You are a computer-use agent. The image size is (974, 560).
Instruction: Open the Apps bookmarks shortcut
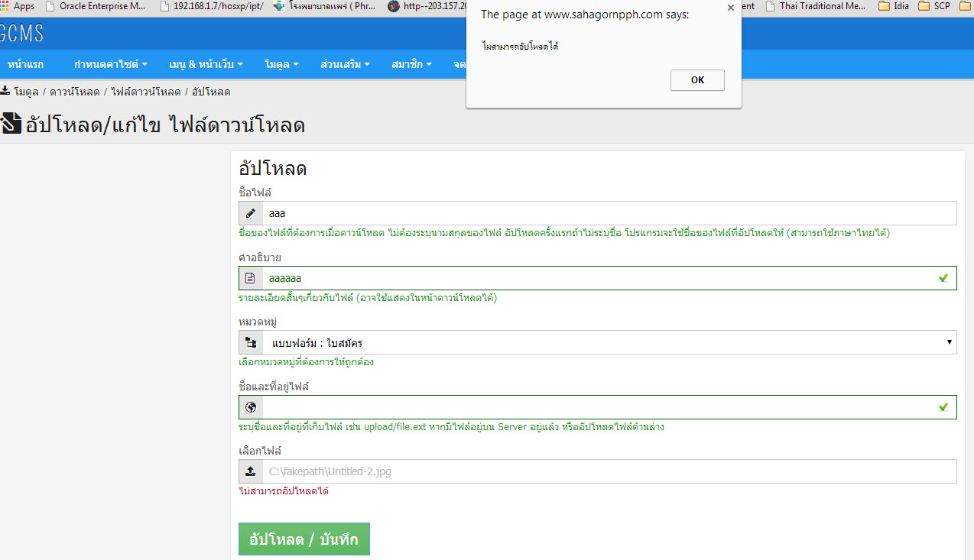pos(18,6)
